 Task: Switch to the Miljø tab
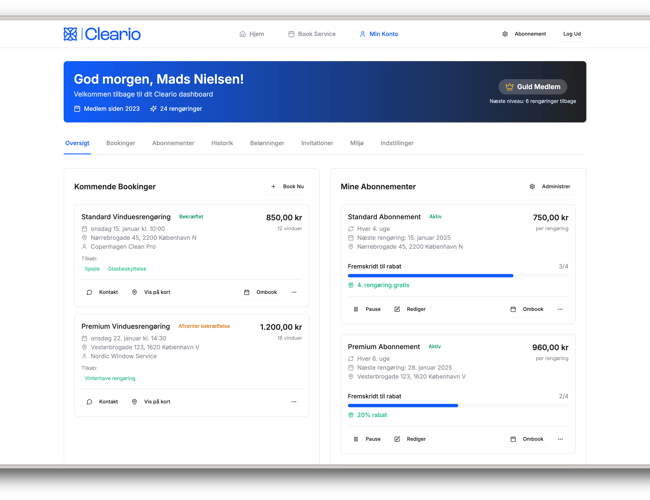pos(357,143)
